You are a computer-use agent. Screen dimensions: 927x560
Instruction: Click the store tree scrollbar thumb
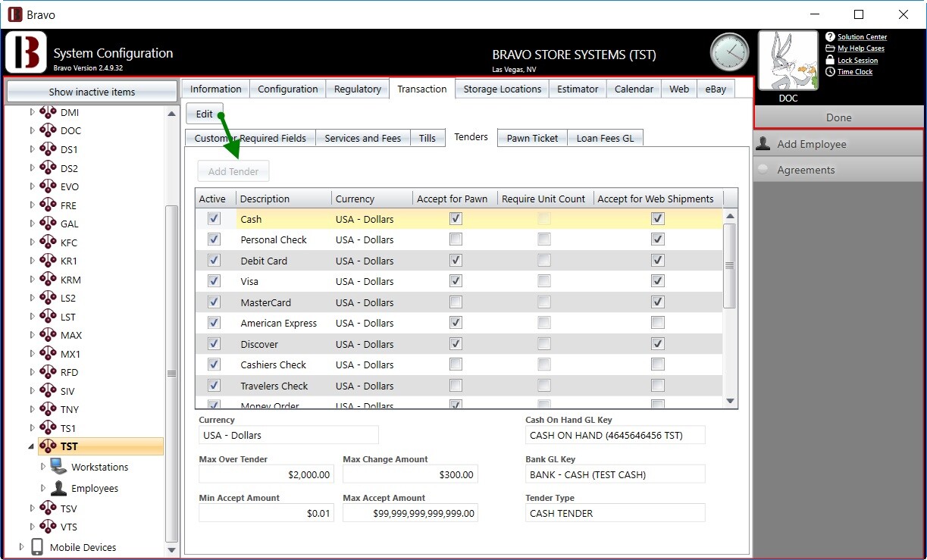click(172, 372)
